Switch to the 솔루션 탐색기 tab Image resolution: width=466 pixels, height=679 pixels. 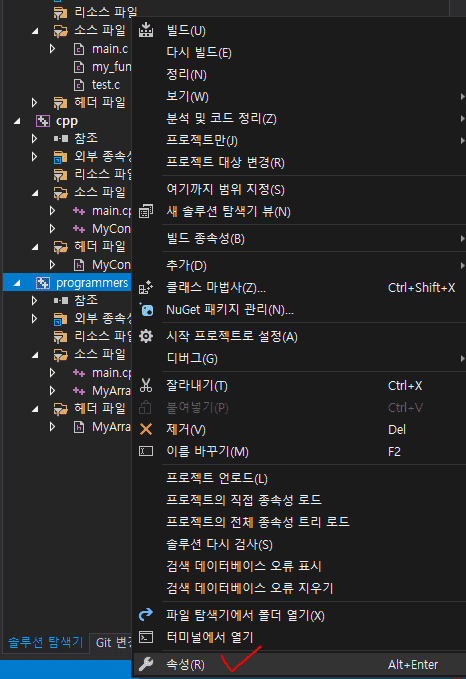coord(46,642)
